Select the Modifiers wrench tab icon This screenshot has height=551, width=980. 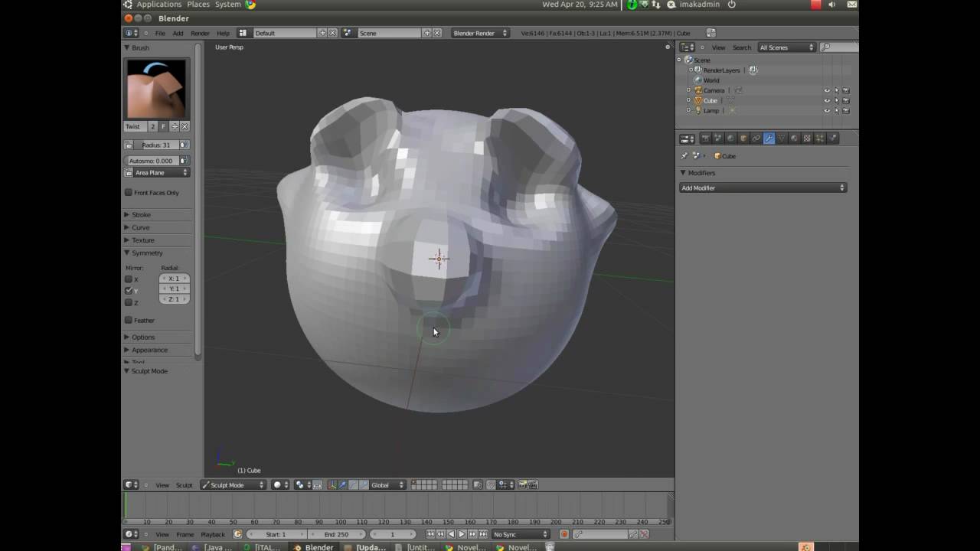pos(769,139)
